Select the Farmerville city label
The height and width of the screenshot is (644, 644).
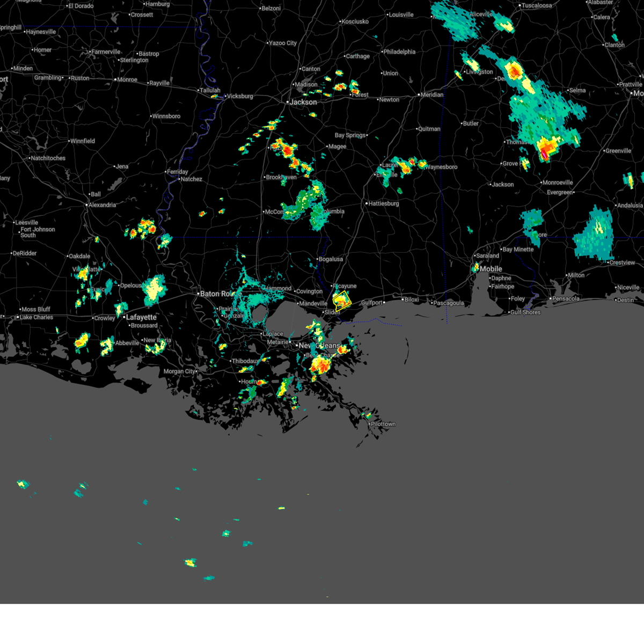tap(106, 52)
